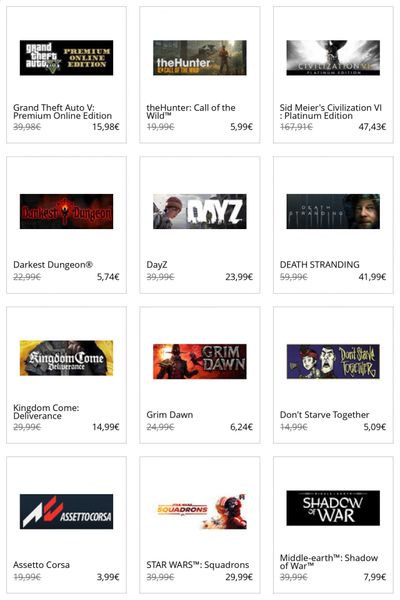Screen dimensions: 400x600
Task: Select the Death Stranding banner image
Action: pos(333,211)
